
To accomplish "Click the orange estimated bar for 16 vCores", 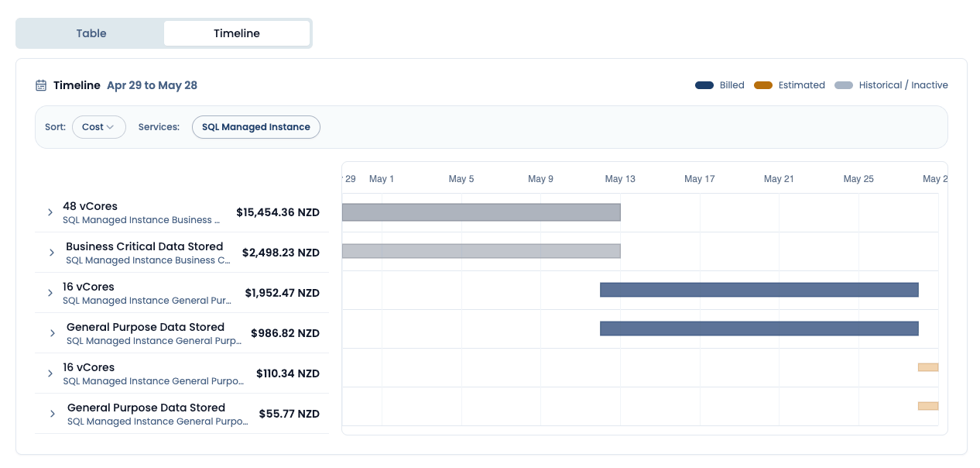I will coord(928,367).
